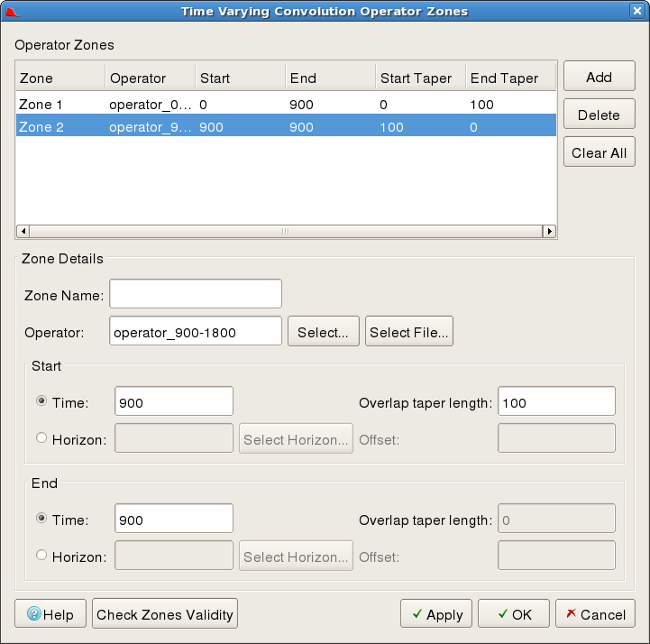Click the Operator column header
Screen dimensions: 650x644
tap(150, 78)
